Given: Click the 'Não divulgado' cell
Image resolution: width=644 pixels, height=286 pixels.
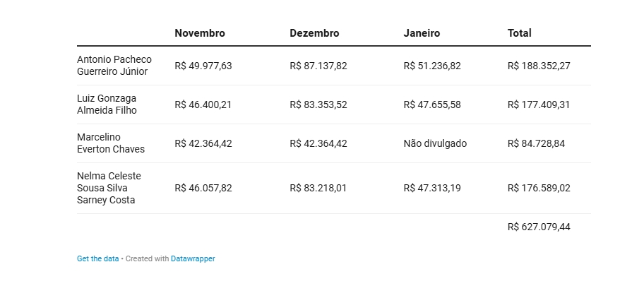Looking at the screenshot, I should [x=435, y=143].
